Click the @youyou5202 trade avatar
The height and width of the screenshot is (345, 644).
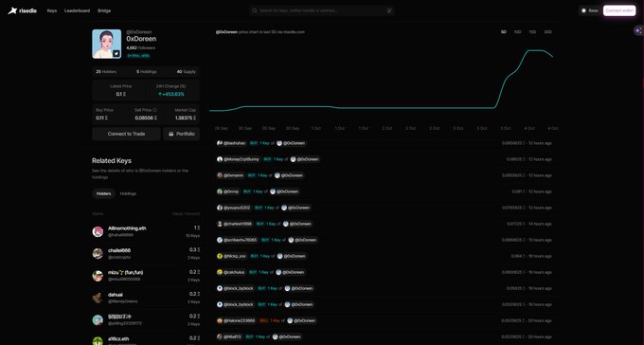tap(220, 208)
